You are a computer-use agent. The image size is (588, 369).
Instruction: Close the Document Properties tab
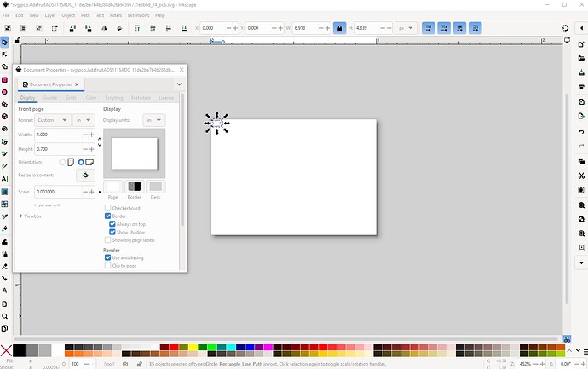(x=77, y=84)
